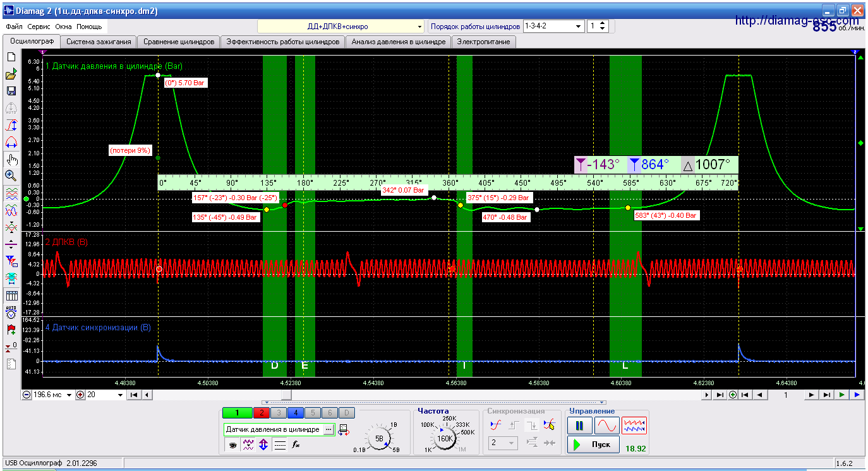Click the new document icon in left toolbar

click(11, 57)
